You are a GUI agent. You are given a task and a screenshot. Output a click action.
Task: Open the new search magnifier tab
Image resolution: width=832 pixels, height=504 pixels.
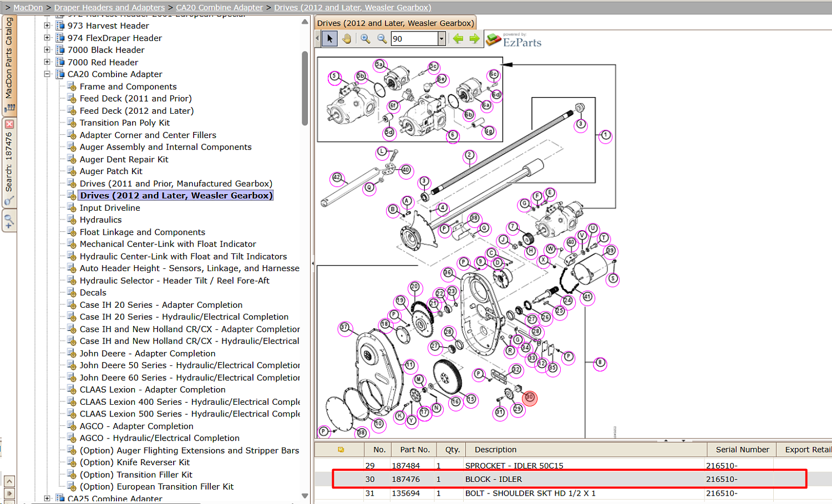tap(9, 222)
